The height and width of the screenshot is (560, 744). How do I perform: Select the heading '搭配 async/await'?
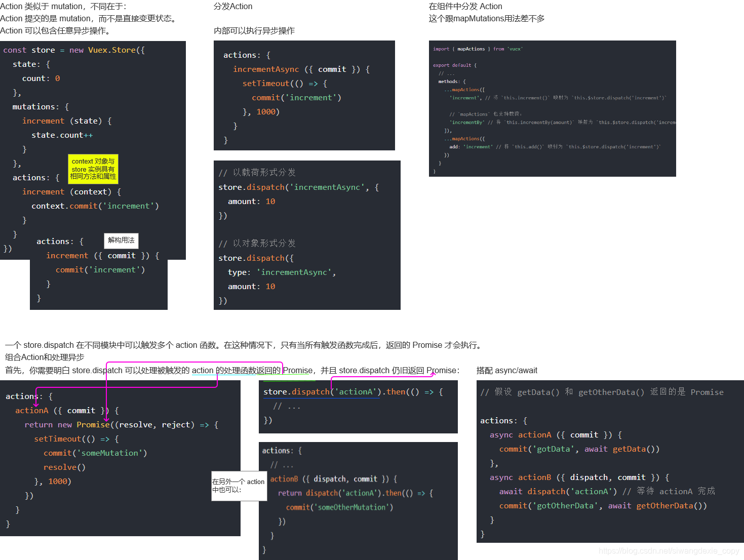click(x=507, y=371)
